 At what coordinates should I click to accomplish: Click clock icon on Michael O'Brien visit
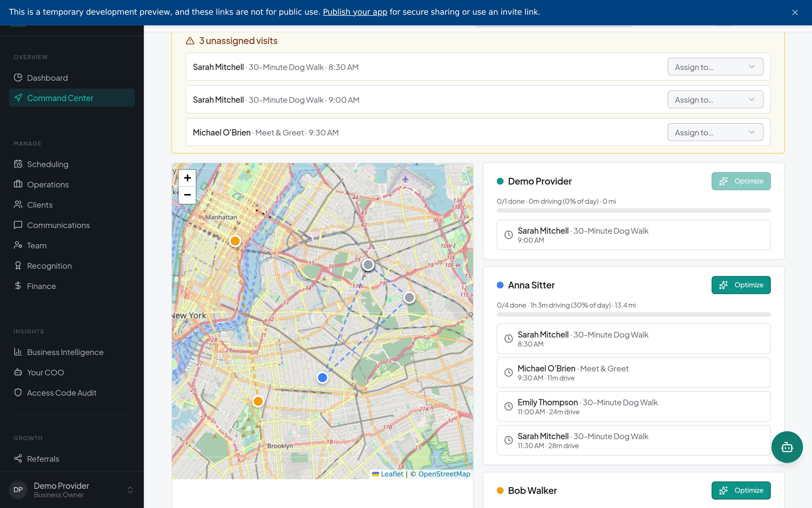(x=509, y=373)
